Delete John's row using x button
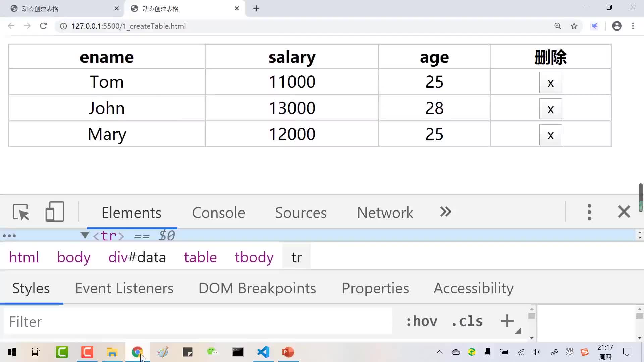Screen dimensions: 644x362 tap(551, 109)
